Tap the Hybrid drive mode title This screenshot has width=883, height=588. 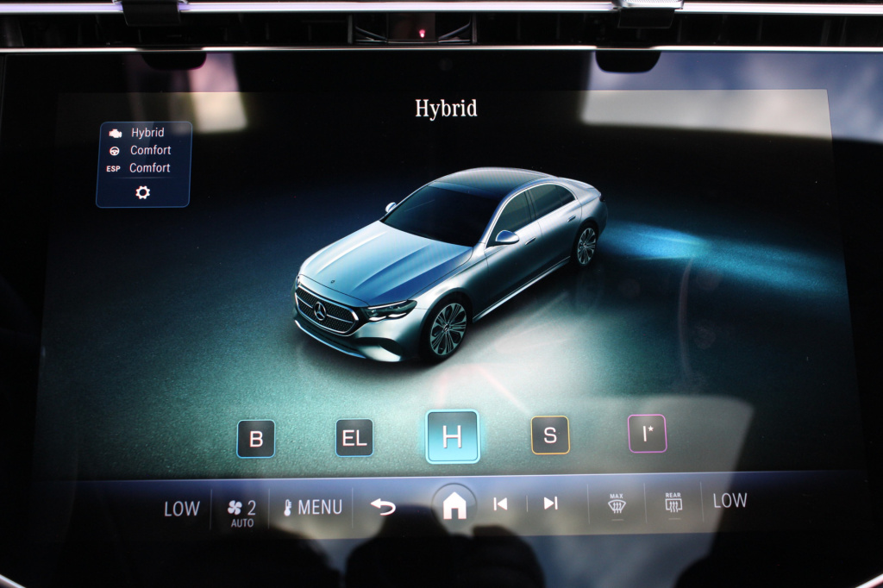click(x=446, y=108)
